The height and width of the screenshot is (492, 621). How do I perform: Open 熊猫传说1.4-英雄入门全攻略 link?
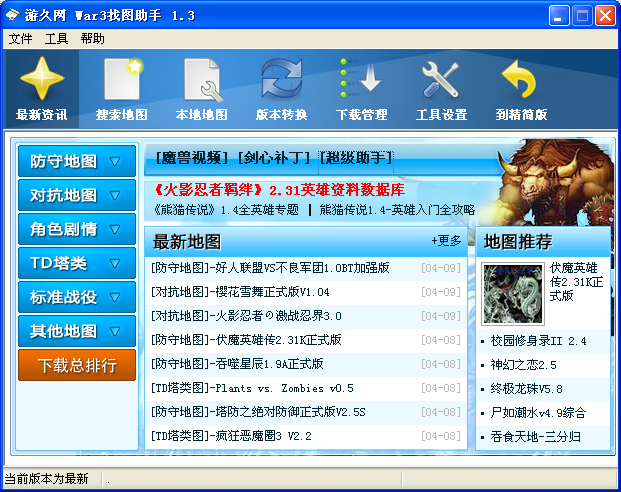coord(397,210)
